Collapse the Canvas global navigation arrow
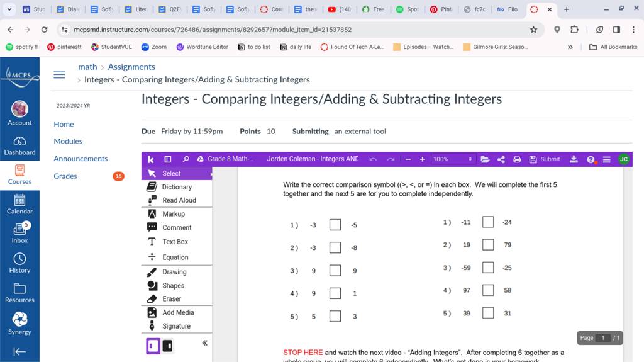Screen dimensions: 644x362 point(19,351)
